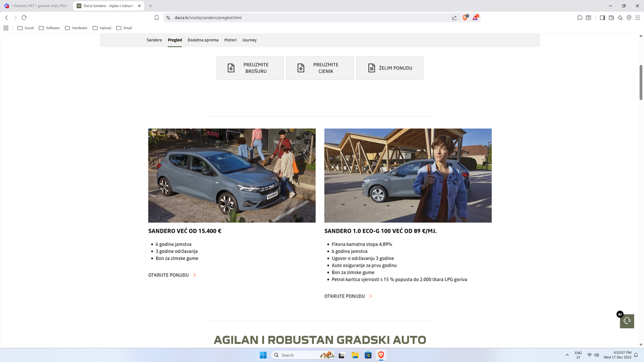Image resolution: width=644 pixels, height=362 pixels.
Task: Open the woman in denim jacket image
Action: (408, 175)
